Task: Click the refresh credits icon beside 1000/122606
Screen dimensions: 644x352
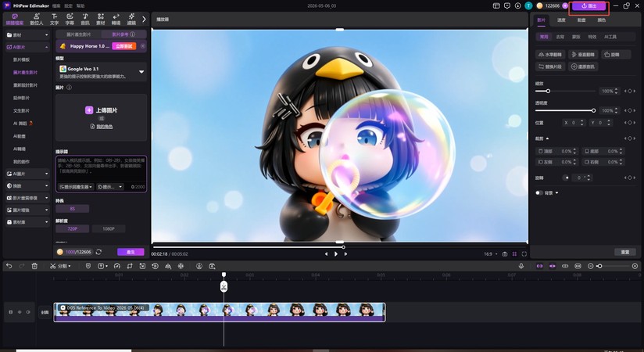Action: (x=98, y=252)
